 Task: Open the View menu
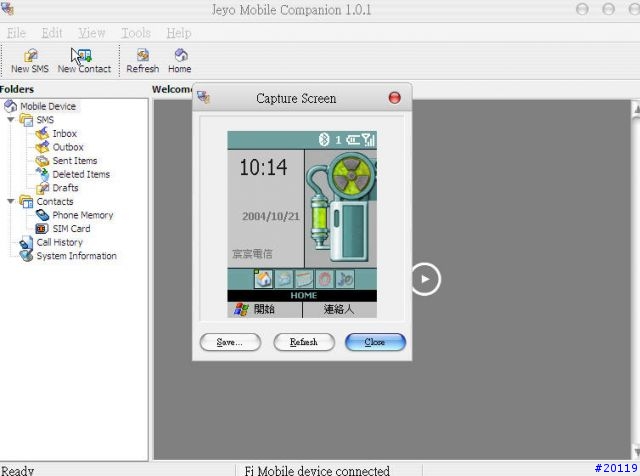[92, 33]
